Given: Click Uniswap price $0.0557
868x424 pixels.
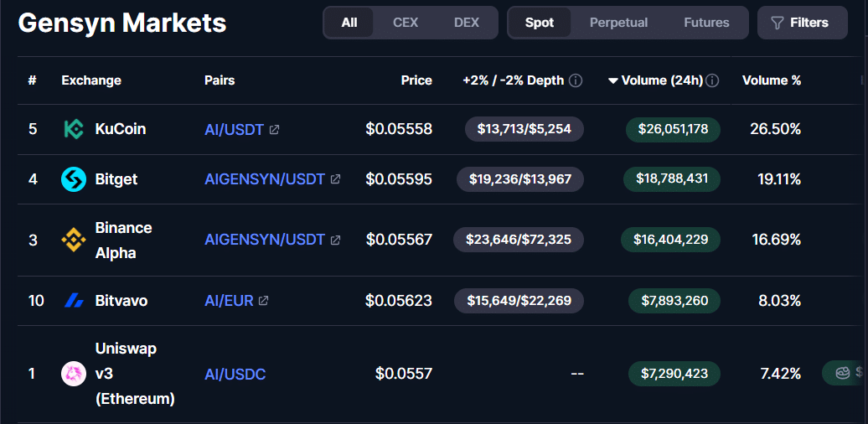Looking at the screenshot, I should [404, 374].
